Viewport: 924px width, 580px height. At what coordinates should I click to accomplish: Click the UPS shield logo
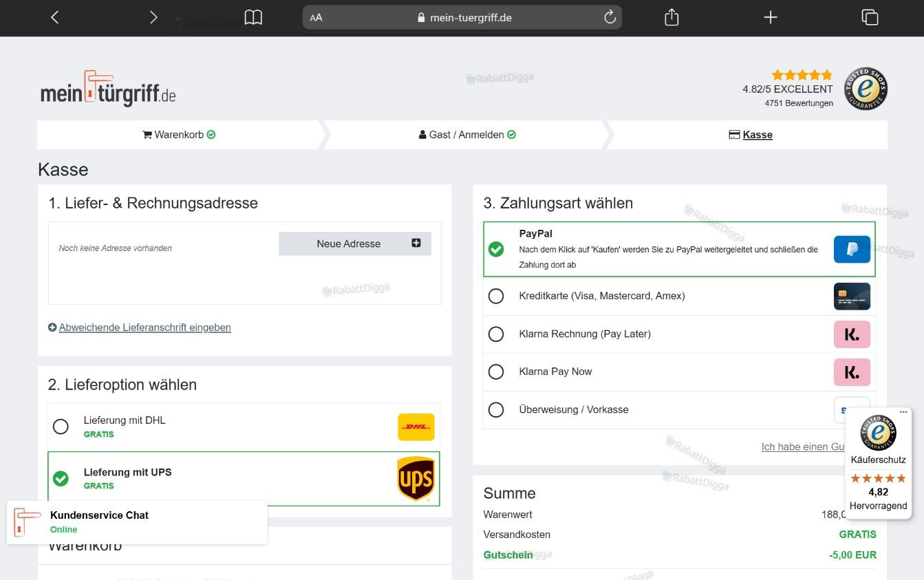coord(416,478)
